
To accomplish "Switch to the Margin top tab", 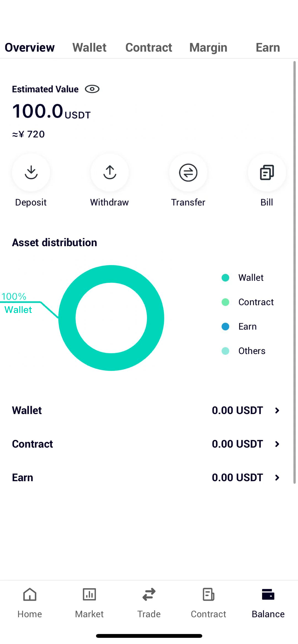I will pyautogui.click(x=208, y=47).
